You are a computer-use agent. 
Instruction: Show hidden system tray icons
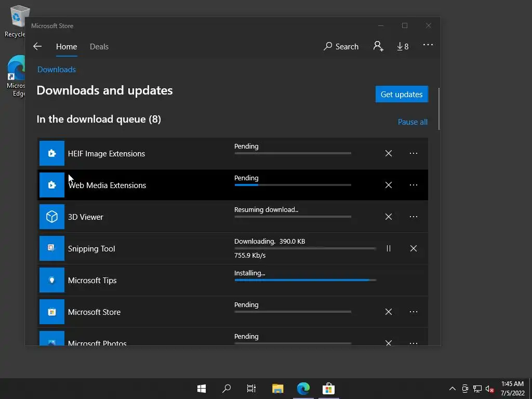pyautogui.click(x=453, y=389)
